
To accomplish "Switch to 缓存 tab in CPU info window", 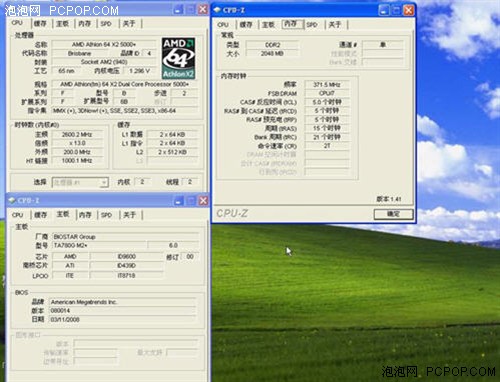I will coord(40,23).
